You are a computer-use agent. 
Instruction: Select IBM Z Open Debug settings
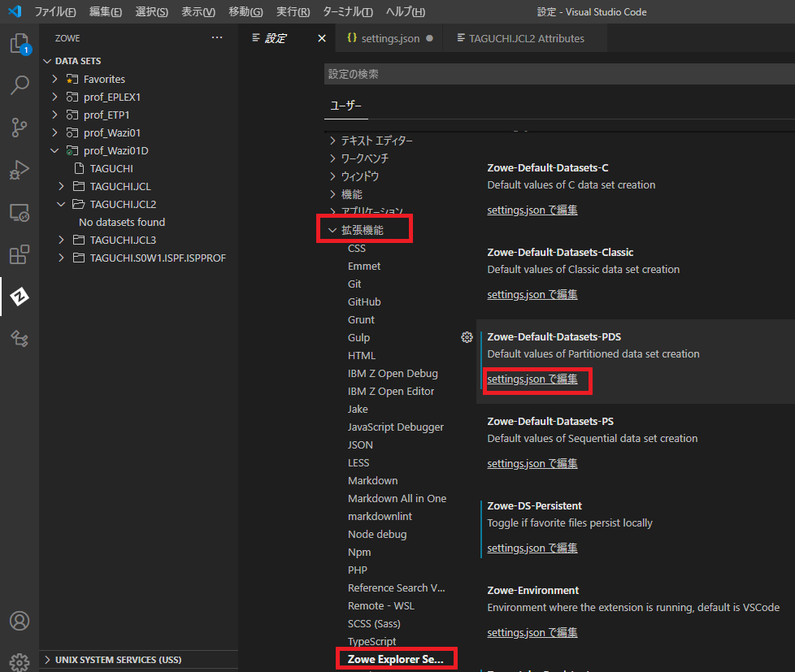click(x=393, y=374)
